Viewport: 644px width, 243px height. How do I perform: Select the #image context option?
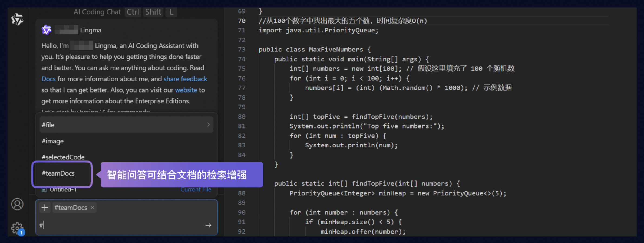click(x=127, y=141)
